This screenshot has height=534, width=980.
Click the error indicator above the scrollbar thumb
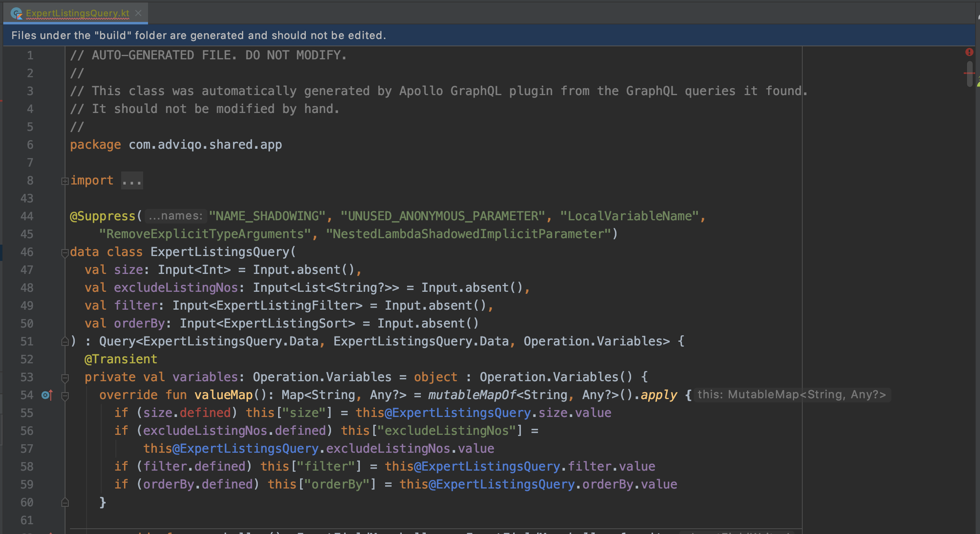pos(970,52)
